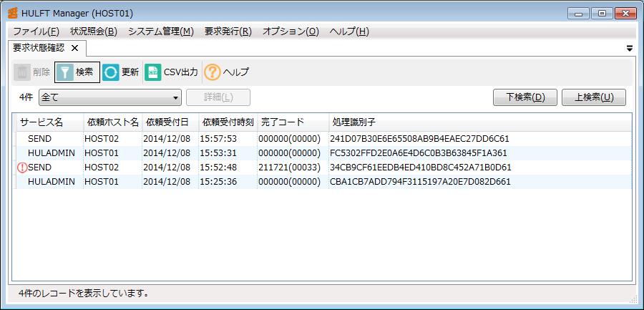The height and width of the screenshot is (310, 644).
Task: Open the 要求発行(R) menu
Action: click(x=228, y=32)
